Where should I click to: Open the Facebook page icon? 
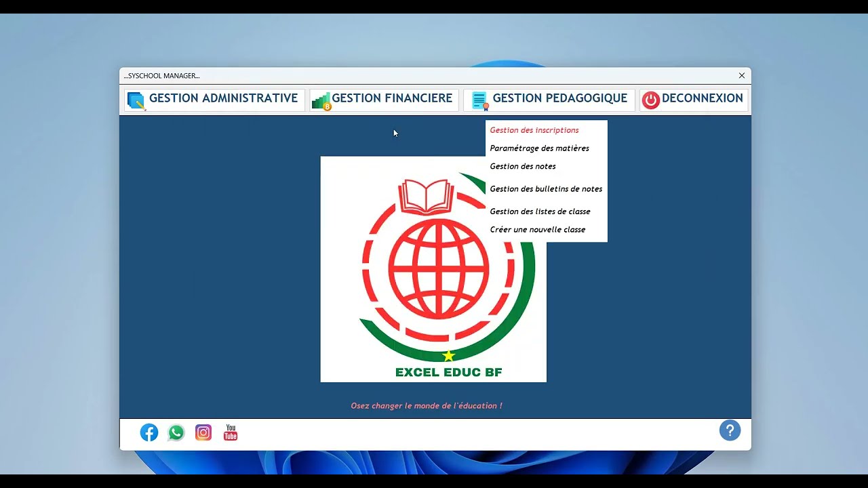(149, 432)
